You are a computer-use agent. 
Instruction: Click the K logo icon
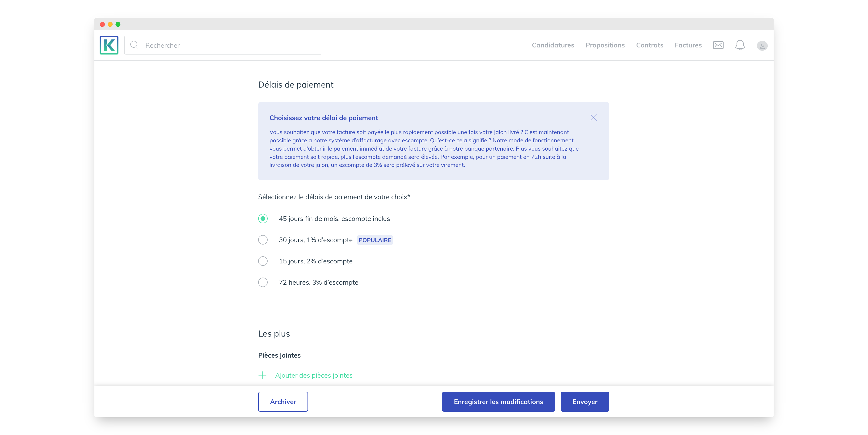tap(109, 45)
